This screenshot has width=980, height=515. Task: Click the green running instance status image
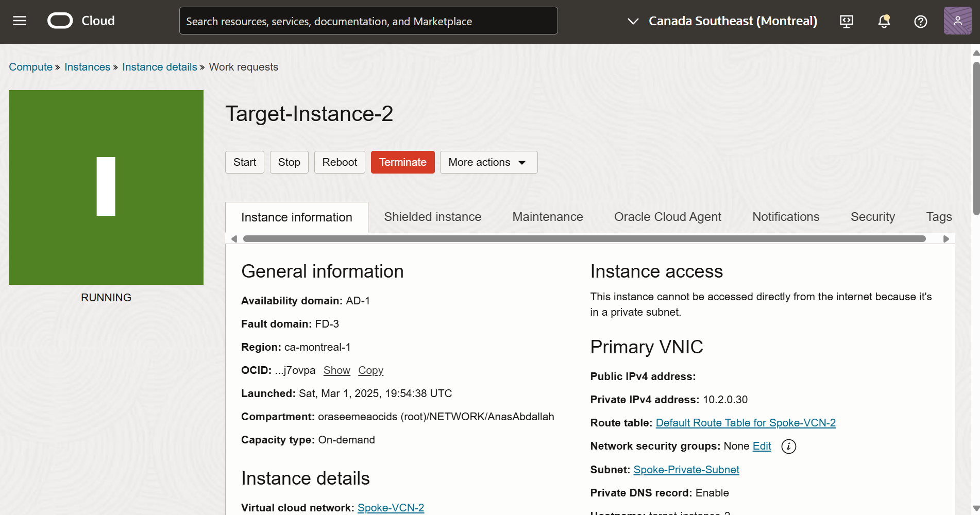(x=106, y=187)
